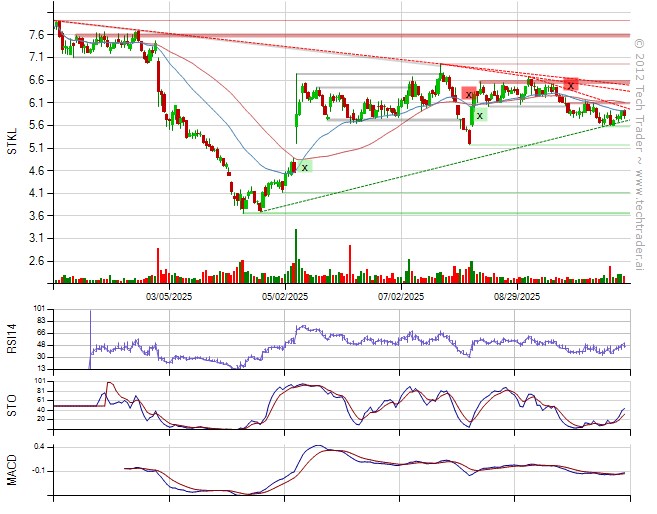This screenshot has height=514, width=657.
Task: Click the 08/29/2025 date label
Action: [x=517, y=297]
